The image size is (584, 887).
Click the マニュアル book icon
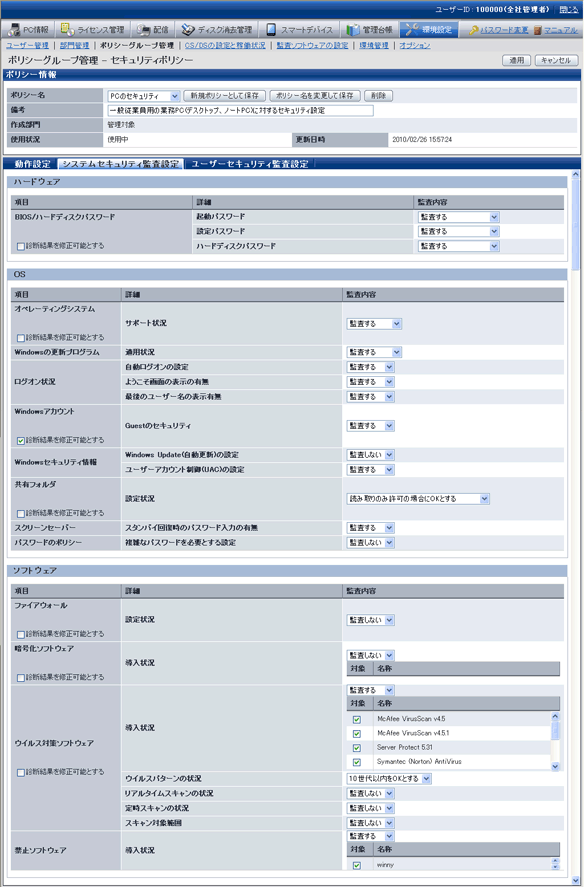(538, 30)
